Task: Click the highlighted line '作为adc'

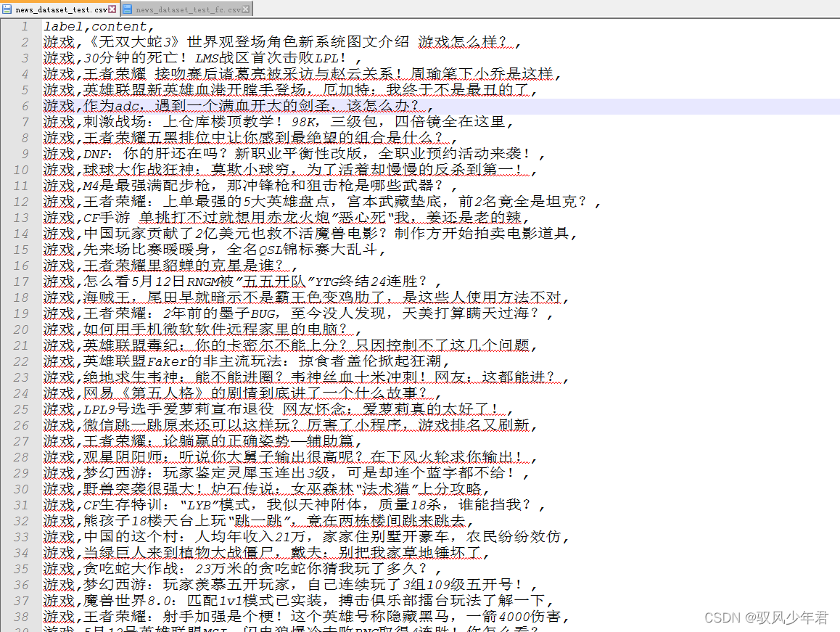Action: pyautogui.click(x=239, y=106)
